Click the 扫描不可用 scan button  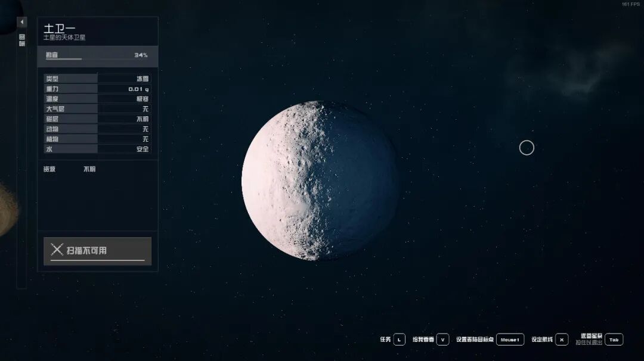tap(97, 251)
